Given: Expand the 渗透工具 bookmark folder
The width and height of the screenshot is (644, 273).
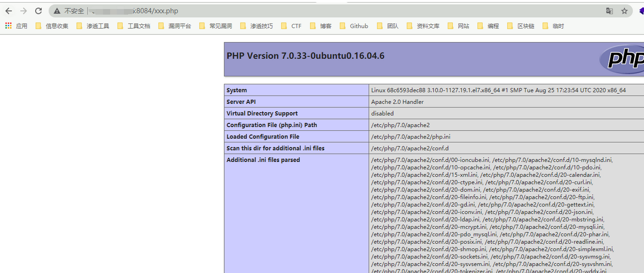Looking at the screenshot, I should tap(93, 26).
